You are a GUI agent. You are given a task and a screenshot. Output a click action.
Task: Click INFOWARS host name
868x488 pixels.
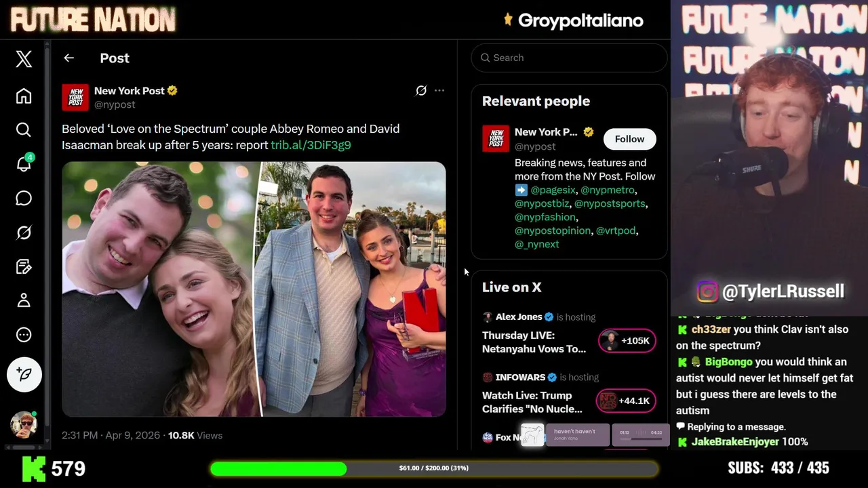(x=521, y=377)
